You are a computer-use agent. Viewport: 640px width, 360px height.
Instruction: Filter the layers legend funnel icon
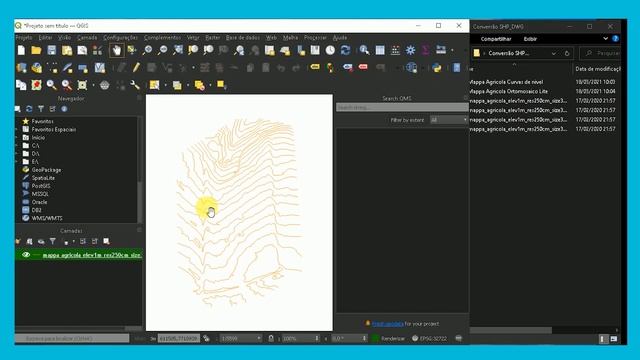(x=53, y=242)
